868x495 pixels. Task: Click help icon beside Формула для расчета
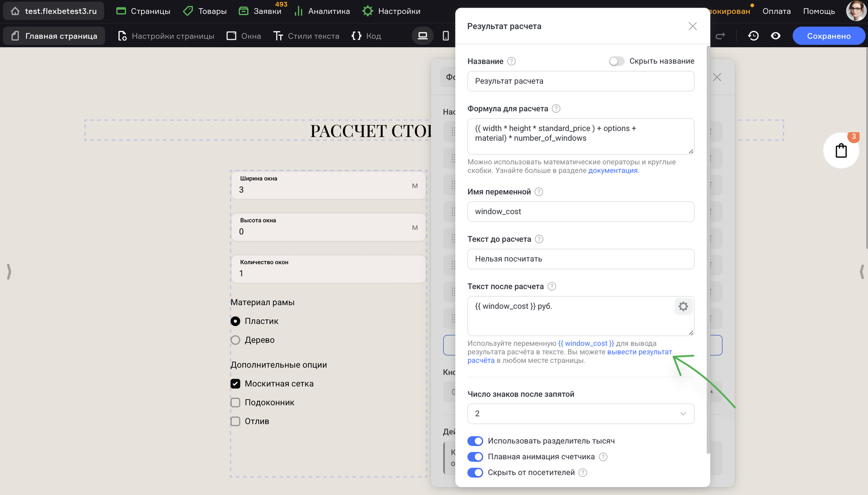point(556,109)
